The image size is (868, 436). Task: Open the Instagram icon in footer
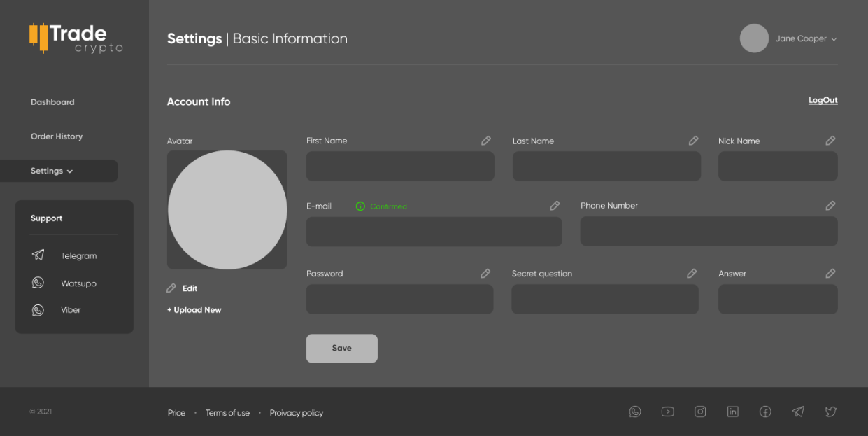(x=700, y=412)
